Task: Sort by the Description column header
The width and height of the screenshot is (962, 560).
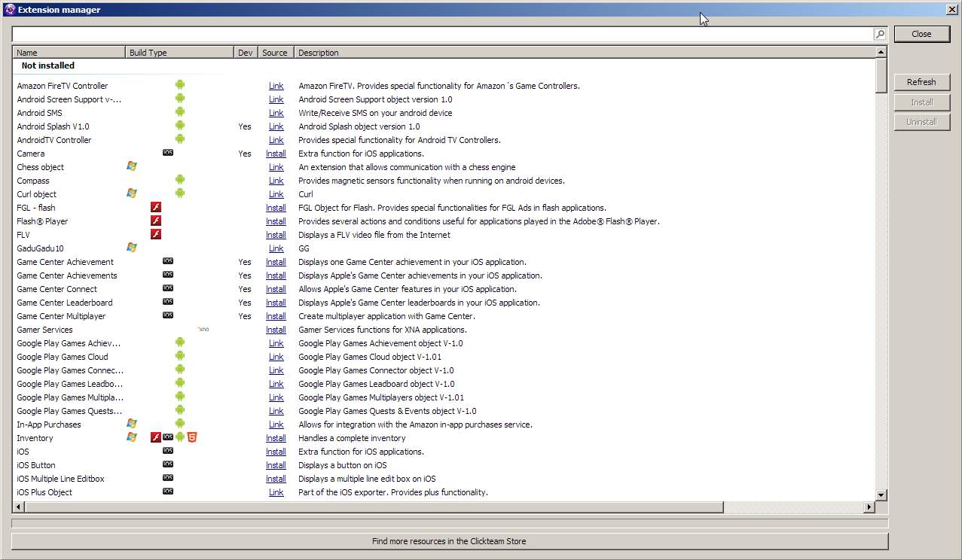Action: [x=584, y=53]
